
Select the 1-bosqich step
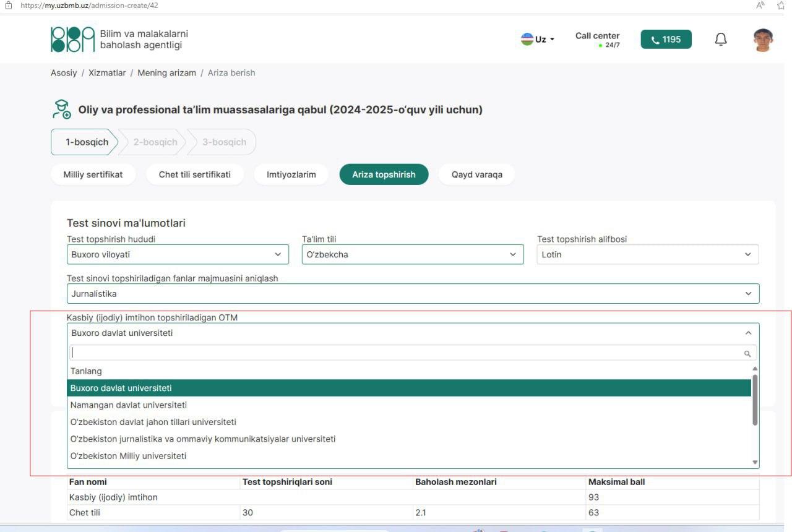click(x=84, y=142)
